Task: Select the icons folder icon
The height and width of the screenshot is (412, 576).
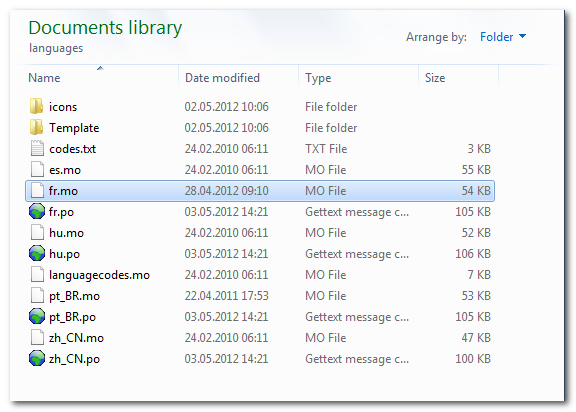Action: 36,106
